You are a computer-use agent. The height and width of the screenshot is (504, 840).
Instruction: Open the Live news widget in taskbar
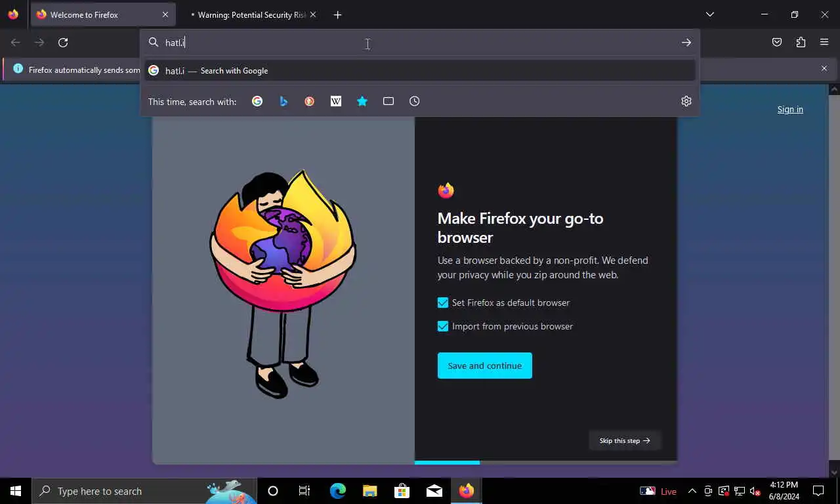[658, 491]
